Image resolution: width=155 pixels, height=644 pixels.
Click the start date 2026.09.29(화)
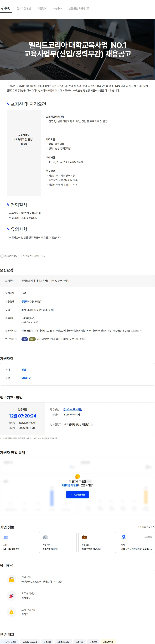(x=27, y=423)
